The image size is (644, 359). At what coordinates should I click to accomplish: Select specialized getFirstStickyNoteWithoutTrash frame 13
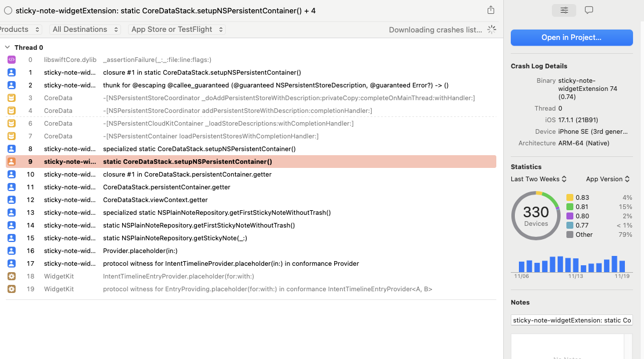tap(217, 213)
